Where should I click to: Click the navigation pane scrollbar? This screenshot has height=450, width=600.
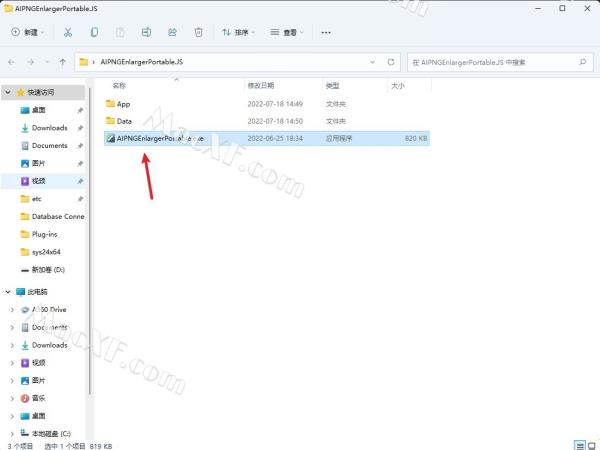(90, 241)
